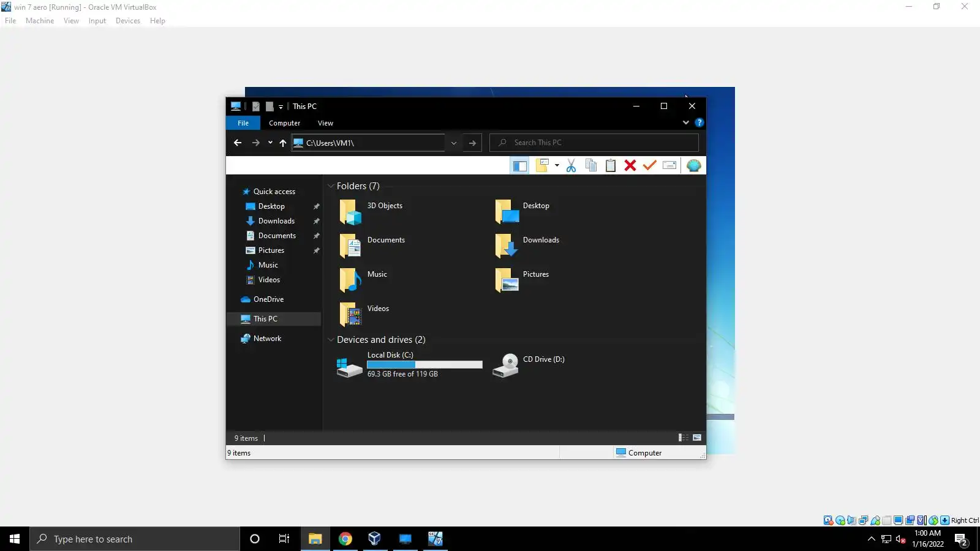
Task: Open the Explorer File tab
Action: point(243,123)
